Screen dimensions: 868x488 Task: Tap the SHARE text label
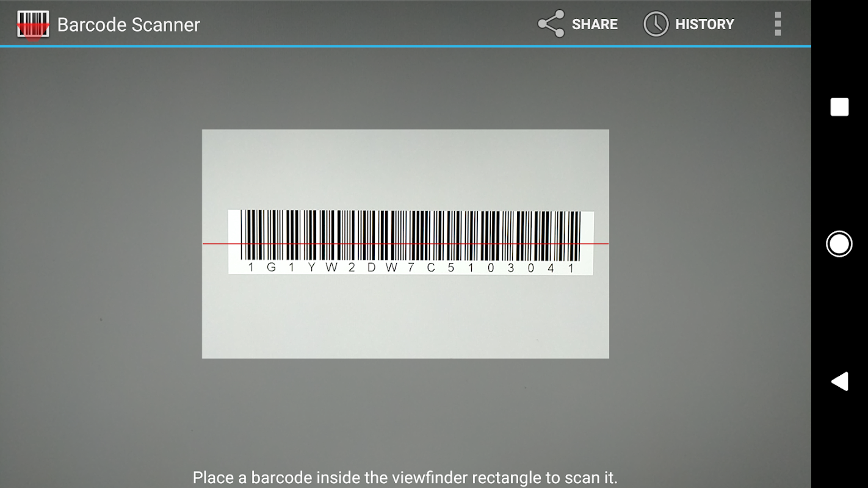(595, 24)
